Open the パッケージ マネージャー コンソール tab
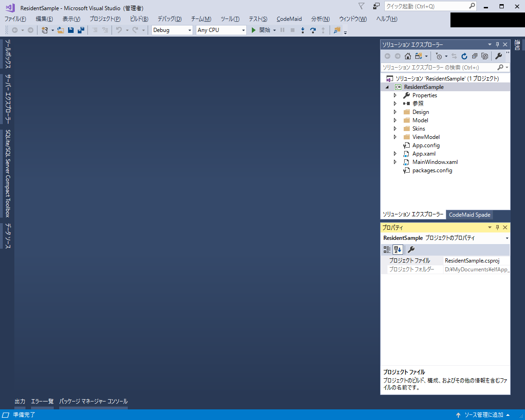This screenshot has height=420, width=525. pos(94,401)
